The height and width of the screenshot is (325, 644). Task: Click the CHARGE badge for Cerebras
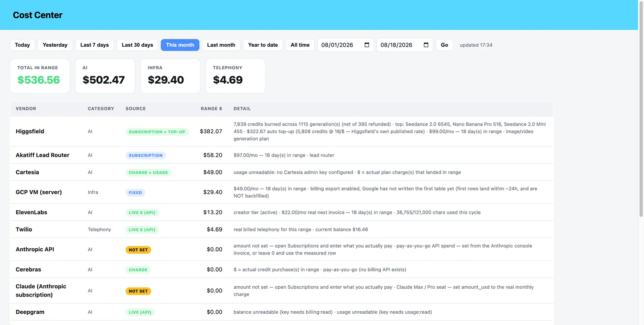138,270
